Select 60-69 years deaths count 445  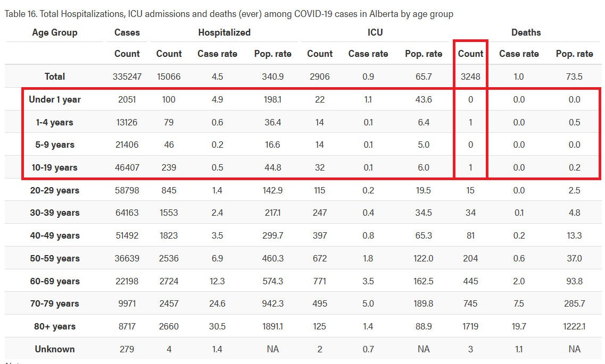click(x=470, y=281)
